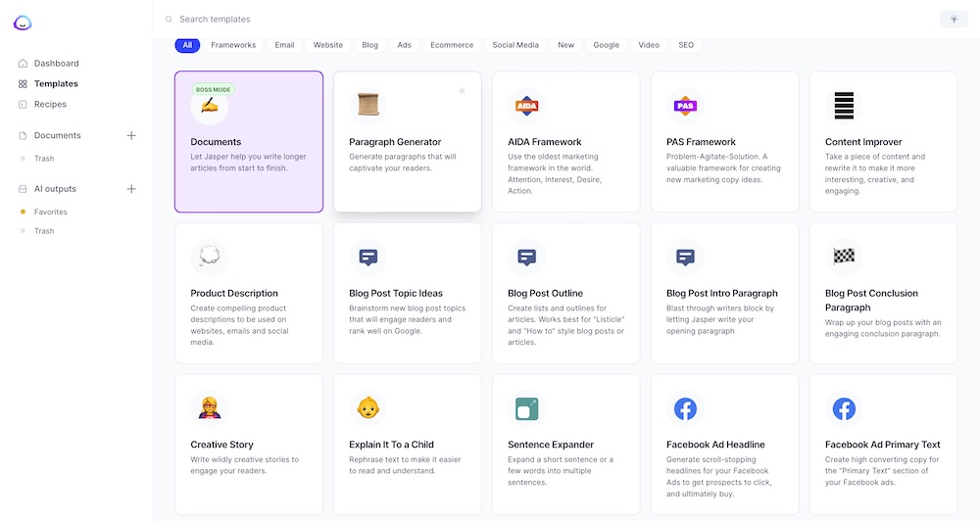
Task: Open Documents in the sidebar
Action: (x=58, y=135)
